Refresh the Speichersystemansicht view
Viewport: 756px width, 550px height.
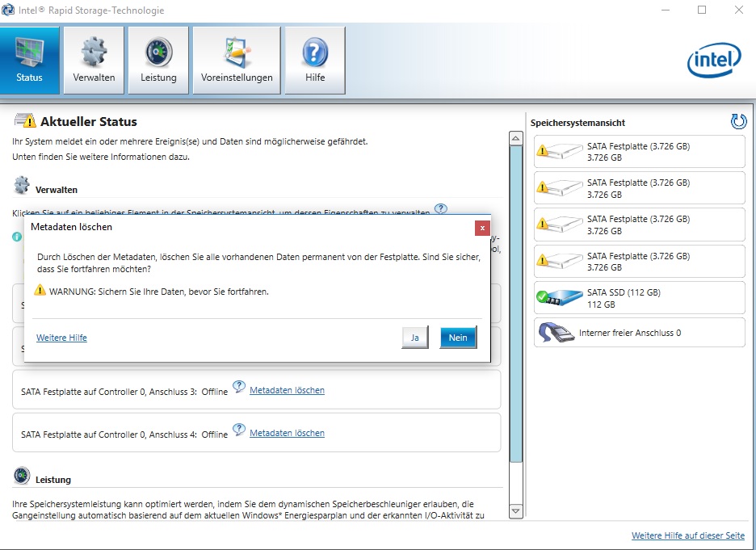point(738,121)
